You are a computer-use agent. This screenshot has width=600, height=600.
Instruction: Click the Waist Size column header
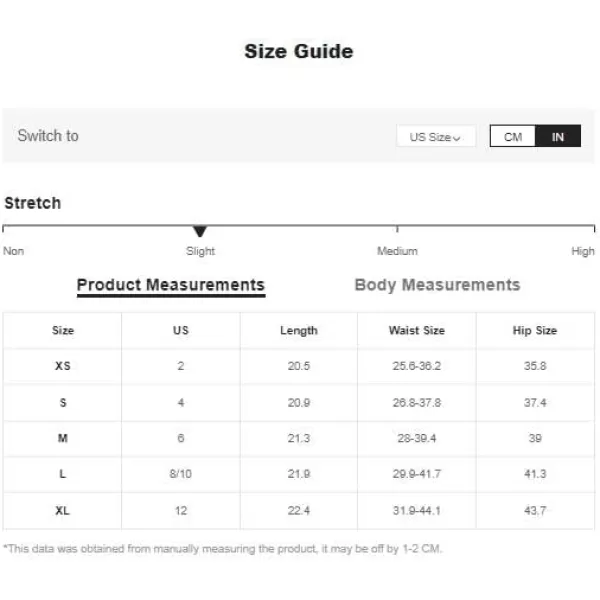click(417, 330)
